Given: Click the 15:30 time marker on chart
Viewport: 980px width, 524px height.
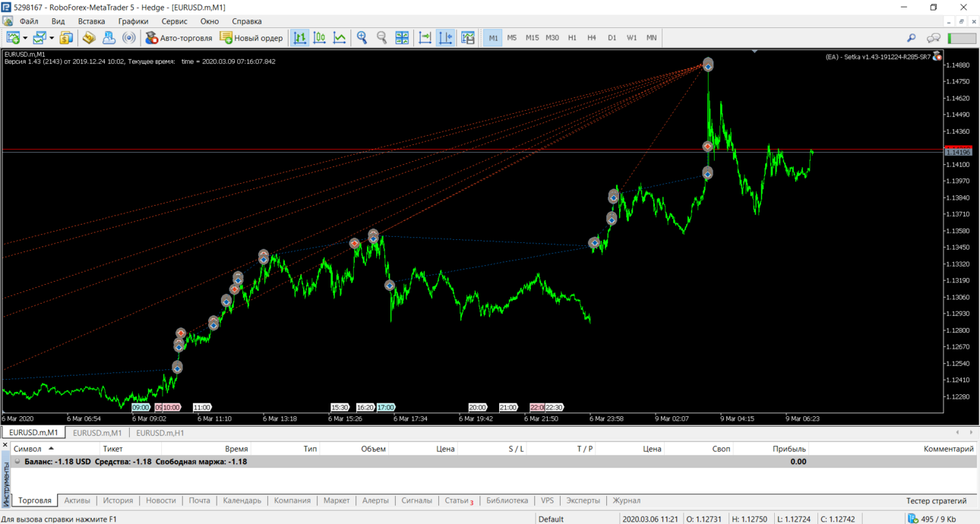Looking at the screenshot, I should click(x=340, y=408).
